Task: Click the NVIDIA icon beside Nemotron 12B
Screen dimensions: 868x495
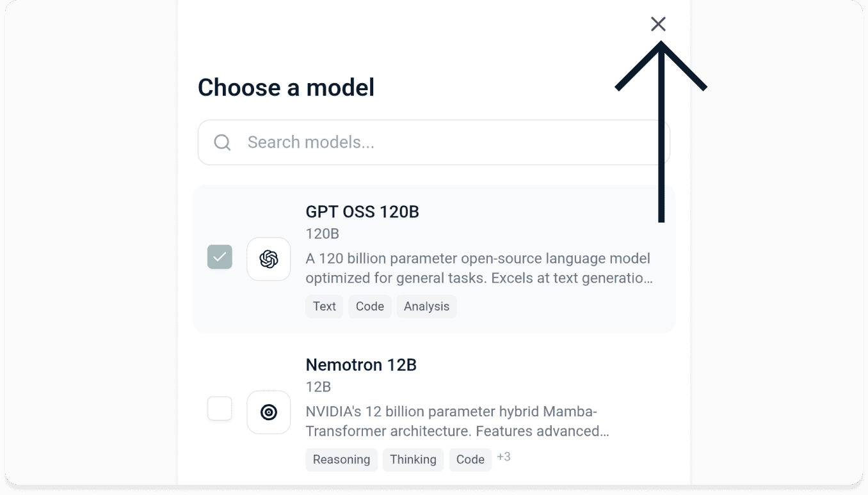Action: point(268,412)
